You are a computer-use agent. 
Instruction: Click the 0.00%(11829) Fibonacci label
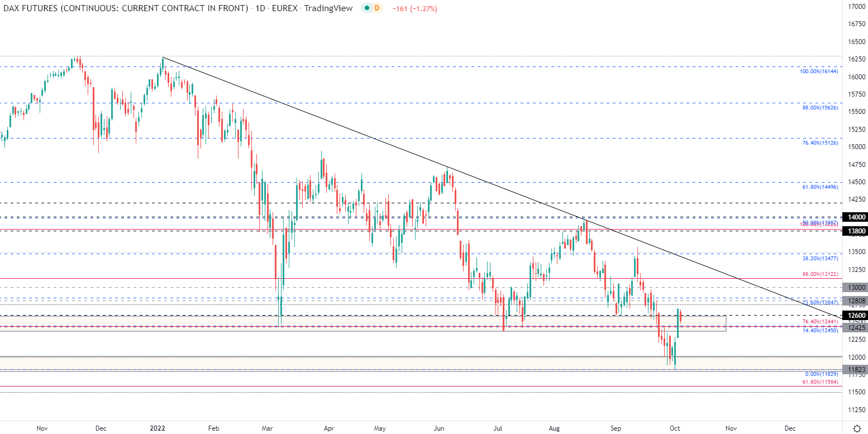pyautogui.click(x=821, y=374)
